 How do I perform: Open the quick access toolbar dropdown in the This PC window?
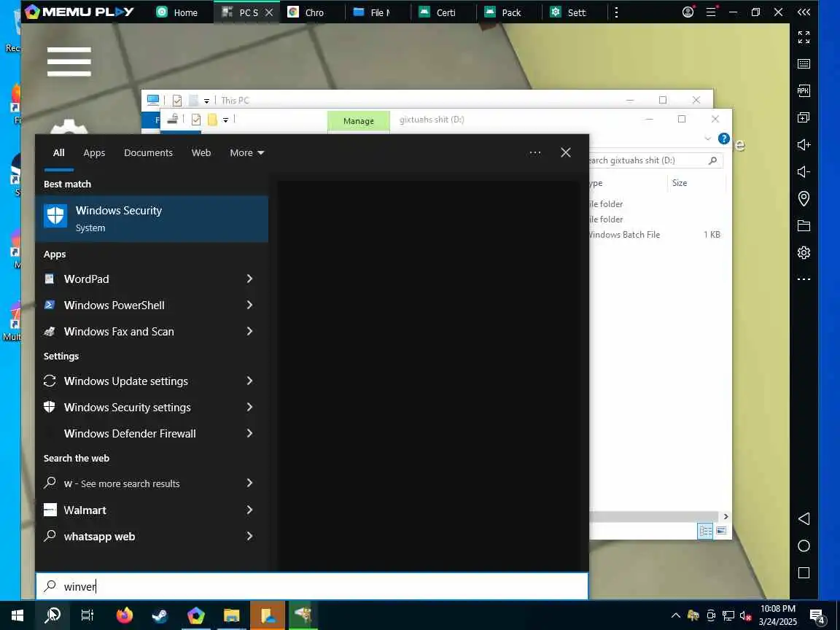tap(206, 100)
